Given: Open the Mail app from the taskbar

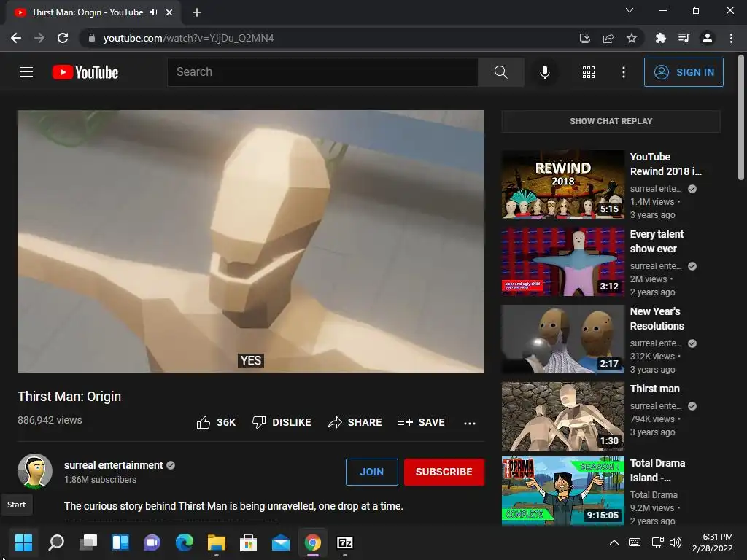Looking at the screenshot, I should (x=281, y=542).
